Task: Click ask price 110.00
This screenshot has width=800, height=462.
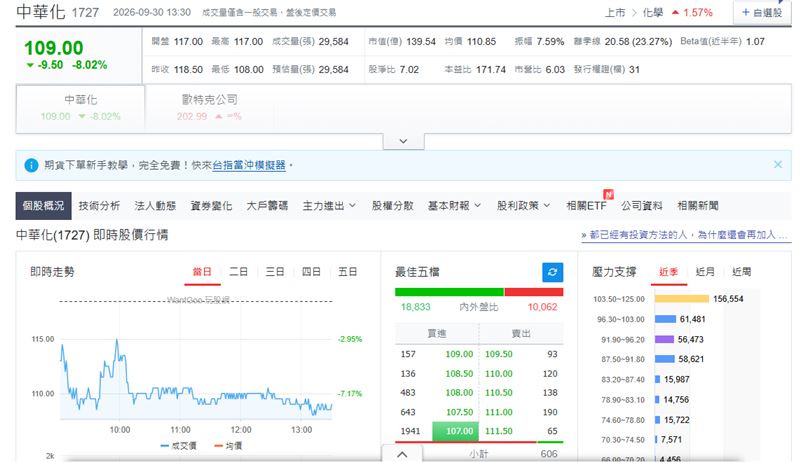Action: (498, 373)
